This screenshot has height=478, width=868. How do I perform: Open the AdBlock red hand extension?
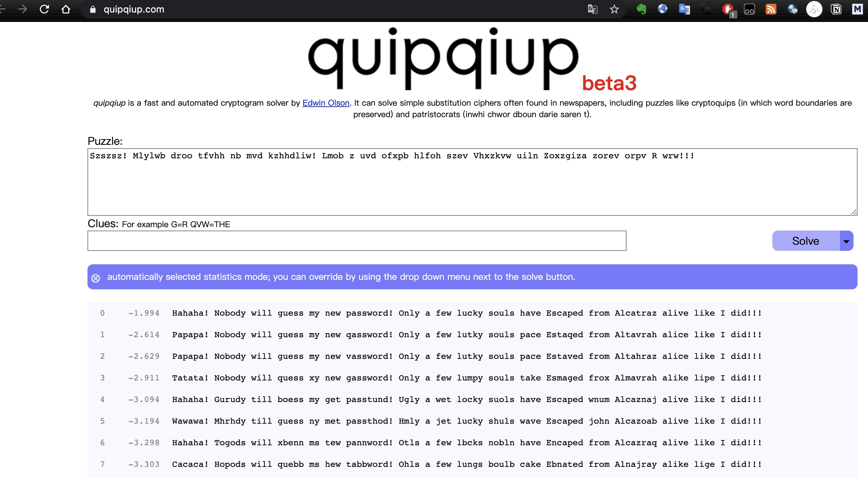coord(727,9)
